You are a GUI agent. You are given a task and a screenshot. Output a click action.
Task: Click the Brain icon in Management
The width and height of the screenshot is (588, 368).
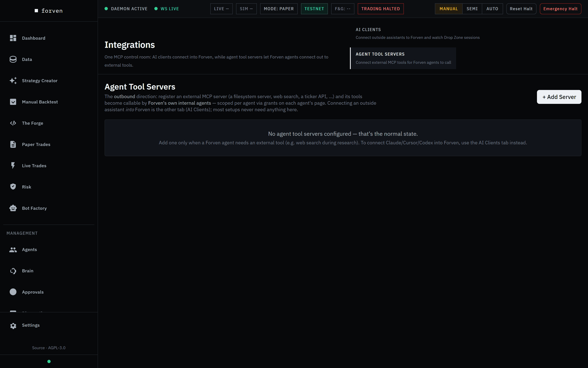(13, 271)
